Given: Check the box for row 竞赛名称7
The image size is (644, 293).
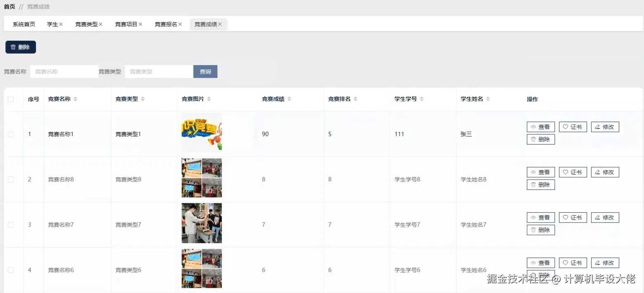Looking at the screenshot, I should pyautogui.click(x=11, y=225).
